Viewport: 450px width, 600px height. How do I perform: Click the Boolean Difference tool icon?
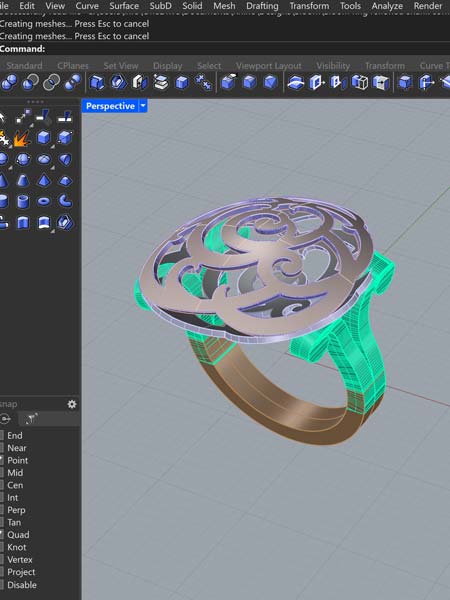(30, 82)
